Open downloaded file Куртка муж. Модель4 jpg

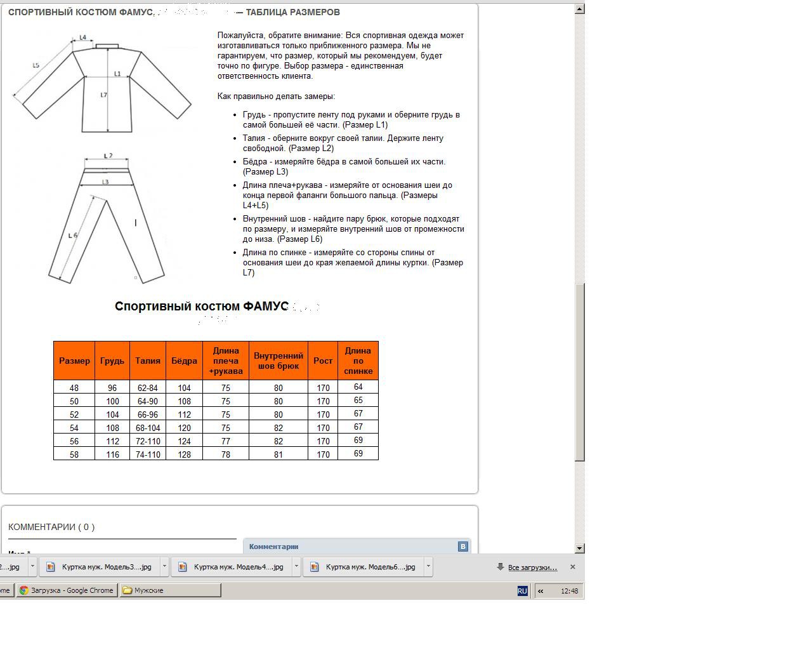(x=238, y=567)
